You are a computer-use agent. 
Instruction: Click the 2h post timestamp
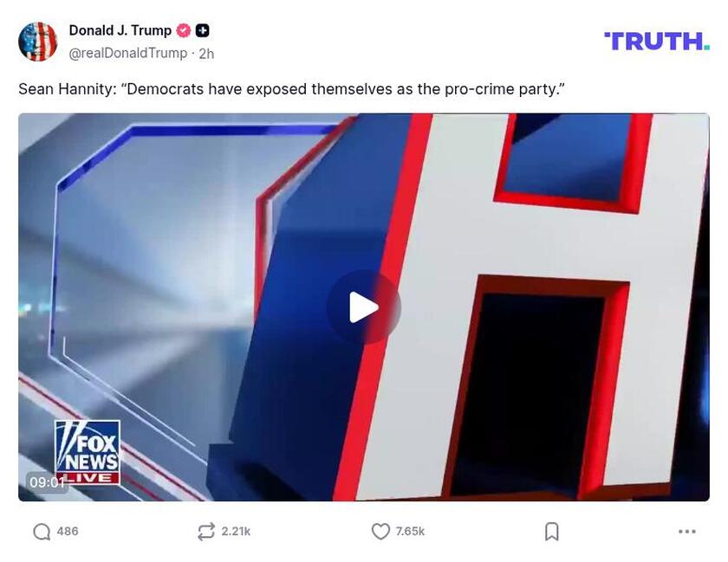(206, 54)
